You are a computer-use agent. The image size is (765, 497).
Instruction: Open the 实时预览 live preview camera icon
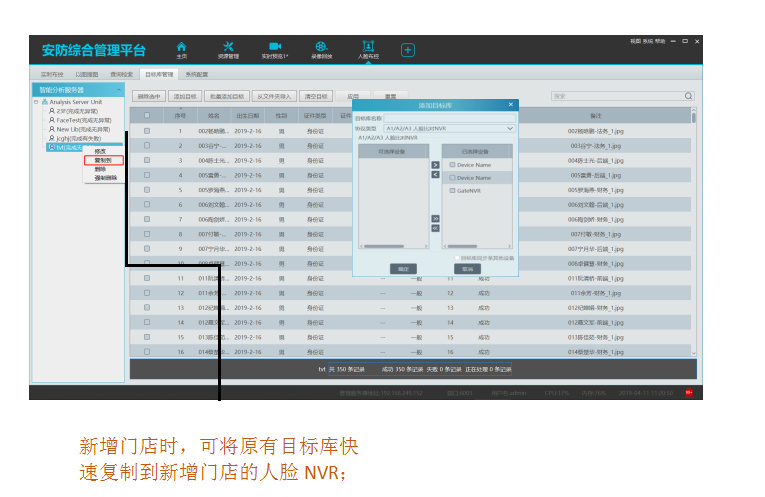(275, 49)
